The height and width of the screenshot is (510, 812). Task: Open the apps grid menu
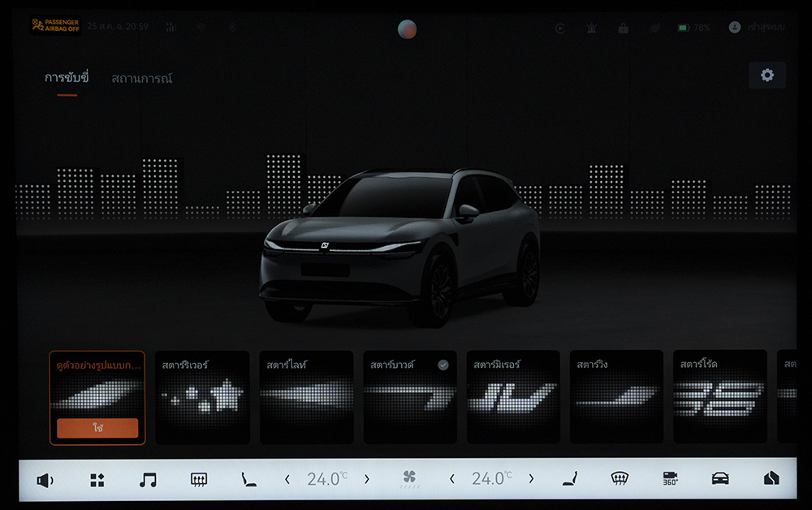(97, 479)
